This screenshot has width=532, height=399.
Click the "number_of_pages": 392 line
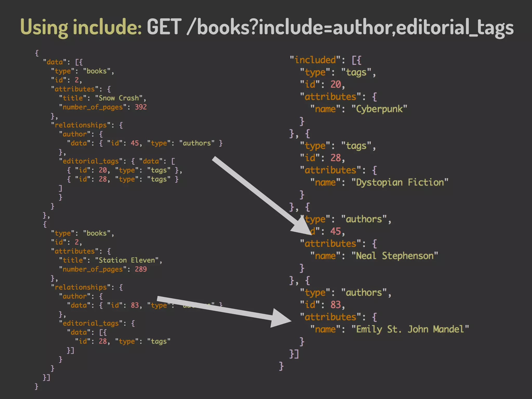pos(103,107)
